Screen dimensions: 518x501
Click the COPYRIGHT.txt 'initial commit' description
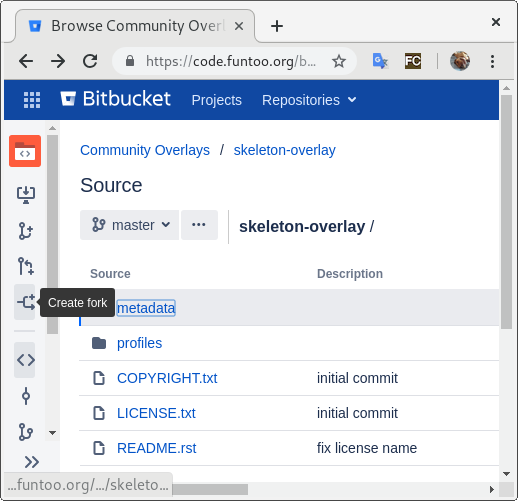pyautogui.click(x=357, y=378)
